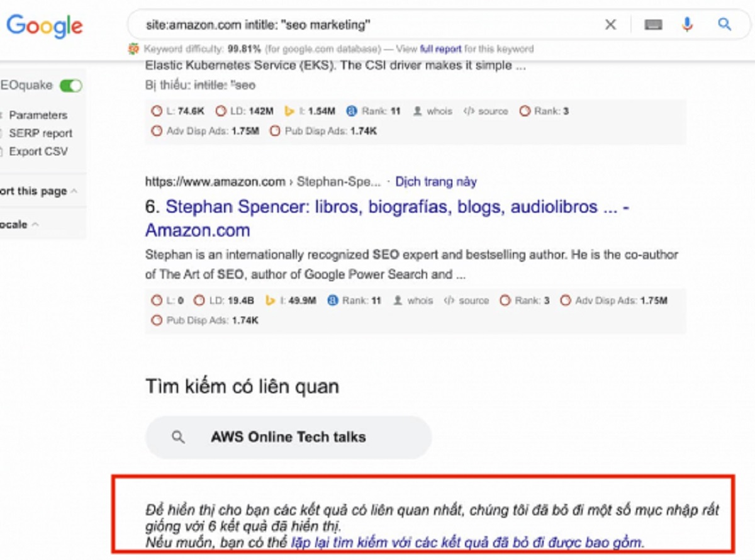The image size is (755, 560).
Task: Click Bing index I: 49.9M metric
Action: [290, 300]
